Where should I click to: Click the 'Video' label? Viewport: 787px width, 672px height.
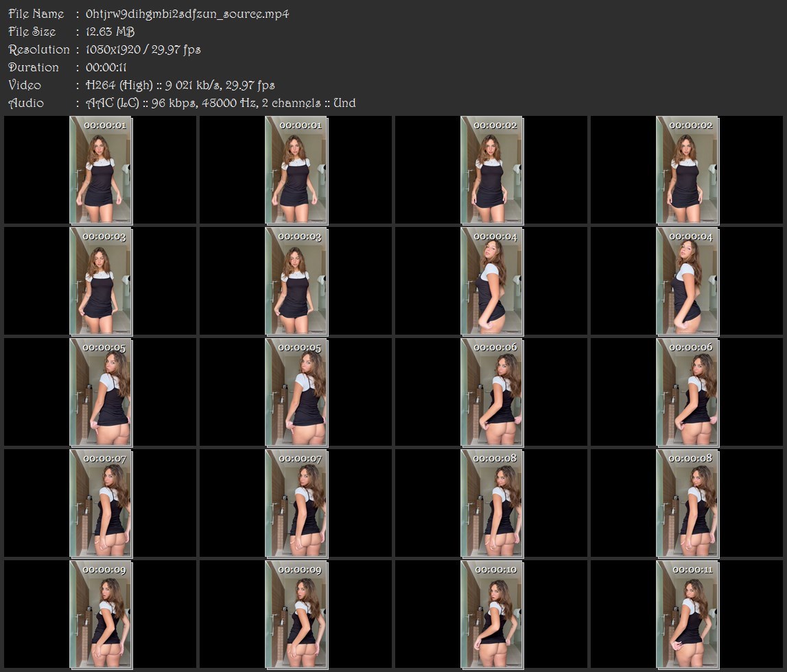(25, 85)
